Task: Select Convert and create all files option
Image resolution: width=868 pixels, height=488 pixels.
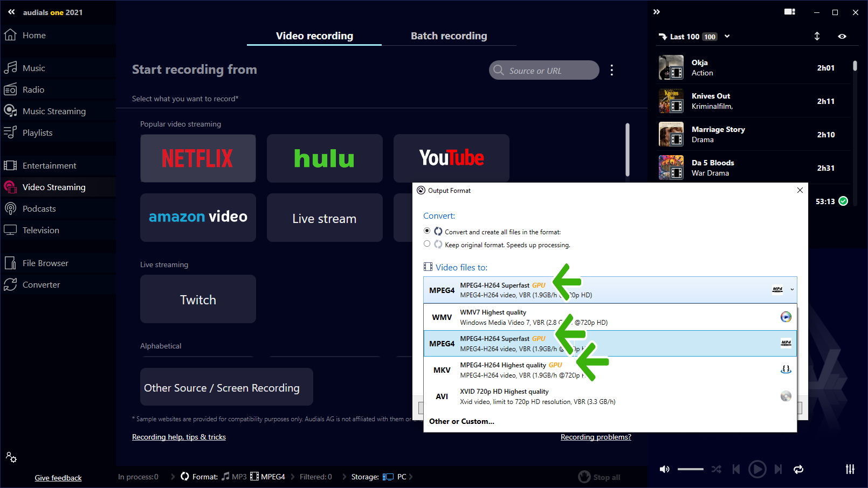Action: pyautogui.click(x=427, y=231)
